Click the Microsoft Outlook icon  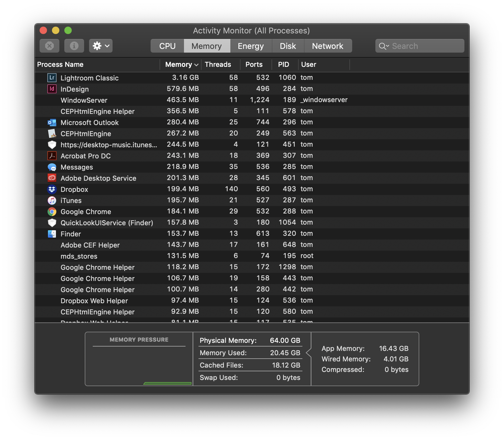[x=52, y=123]
